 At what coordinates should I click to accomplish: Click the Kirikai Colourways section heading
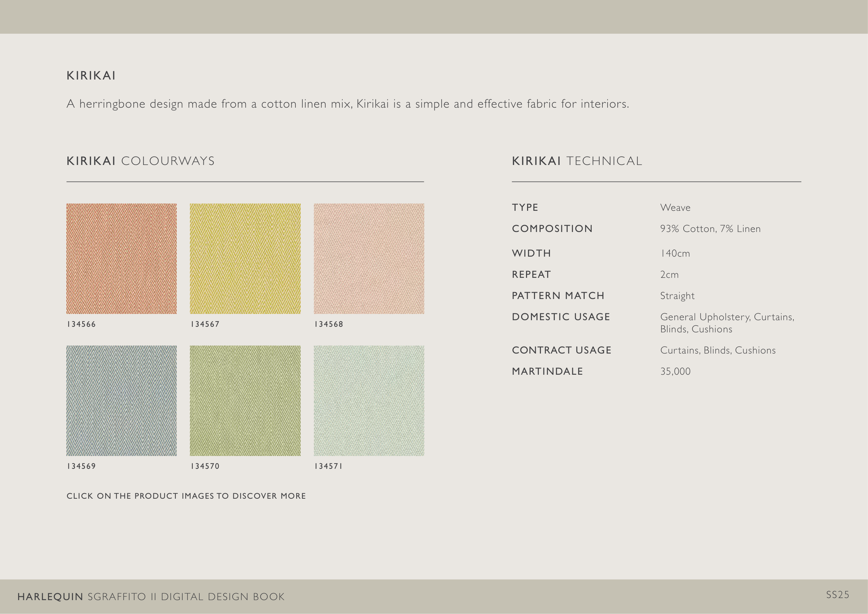click(141, 161)
